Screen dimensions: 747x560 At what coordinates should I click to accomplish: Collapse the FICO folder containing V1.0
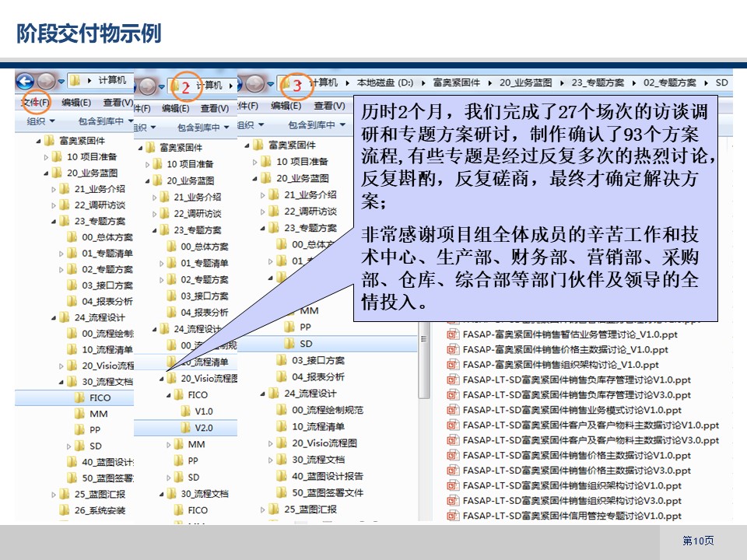(x=170, y=395)
